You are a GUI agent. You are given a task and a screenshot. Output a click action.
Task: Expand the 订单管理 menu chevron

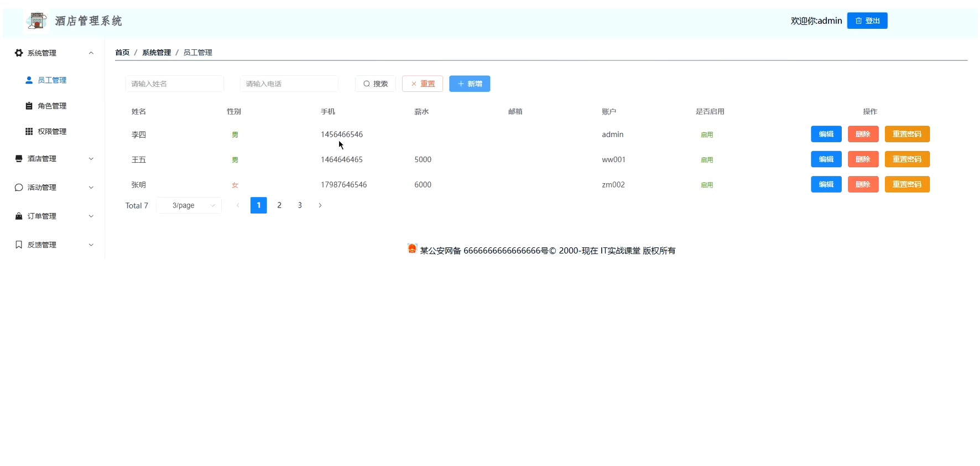click(91, 216)
